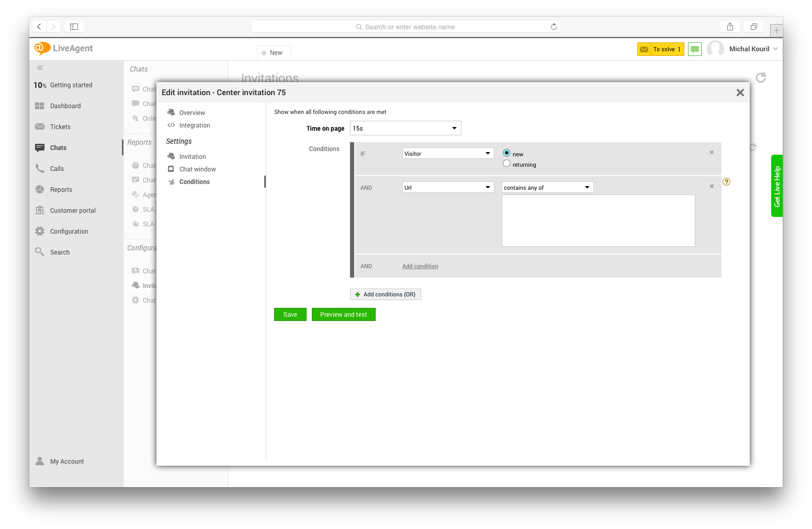Show all browser tabs icon
The image size is (812, 529).
pos(754,27)
